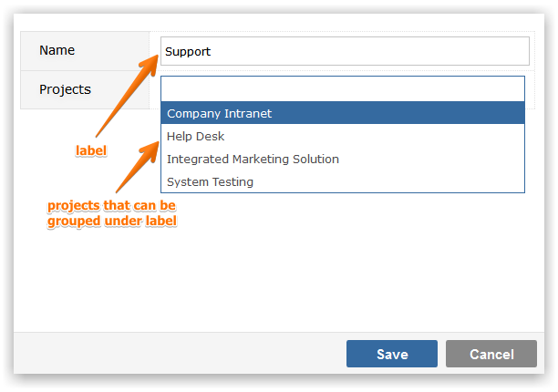Click the orange "label" annotation text

[x=91, y=150]
